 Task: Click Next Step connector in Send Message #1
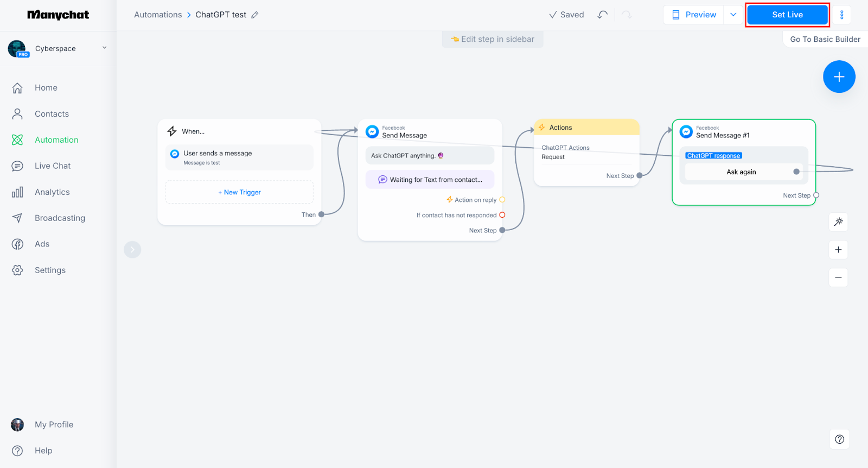pyautogui.click(x=816, y=195)
